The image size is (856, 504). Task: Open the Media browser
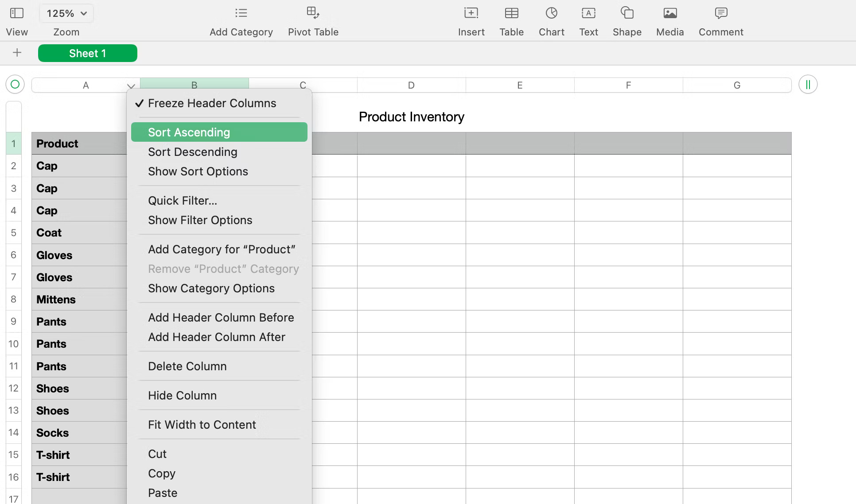pos(669,20)
